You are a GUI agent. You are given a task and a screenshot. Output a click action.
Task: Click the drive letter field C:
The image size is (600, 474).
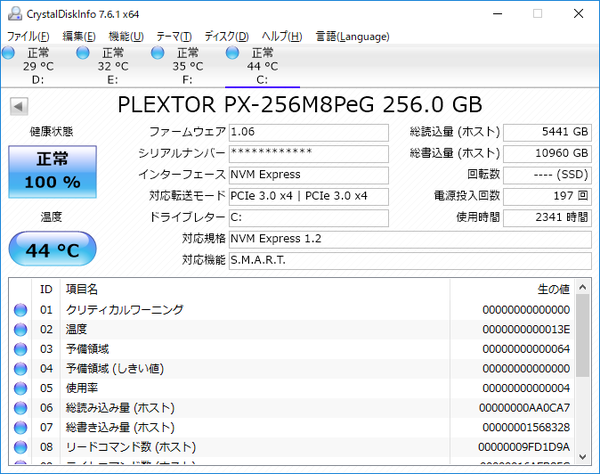click(309, 218)
